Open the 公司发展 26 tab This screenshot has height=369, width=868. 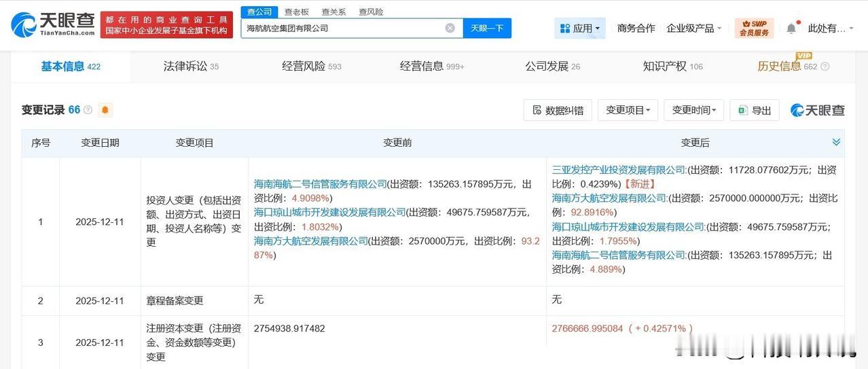(x=552, y=67)
